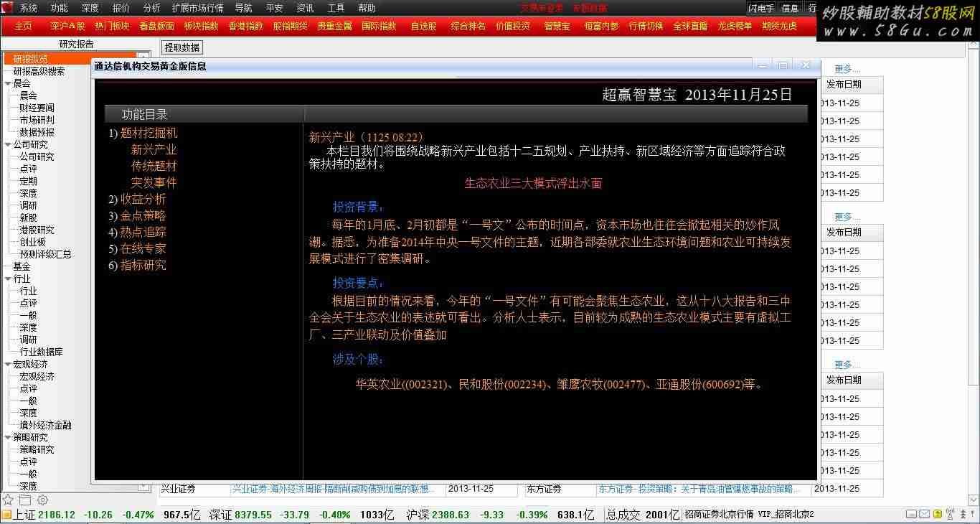Image resolution: width=980 pixels, height=524 pixels.
Task: Click the signal antenna status bar icon
Action: point(951,515)
